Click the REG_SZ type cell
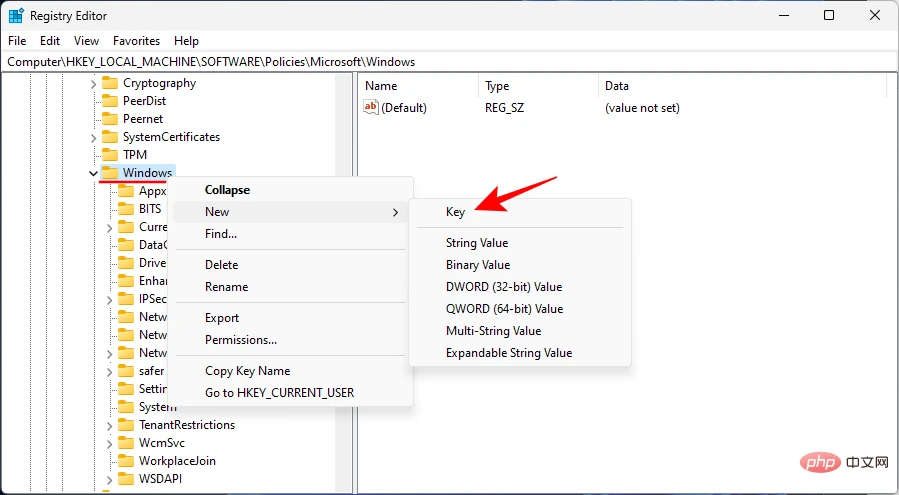The width and height of the screenshot is (899, 495). (505, 108)
